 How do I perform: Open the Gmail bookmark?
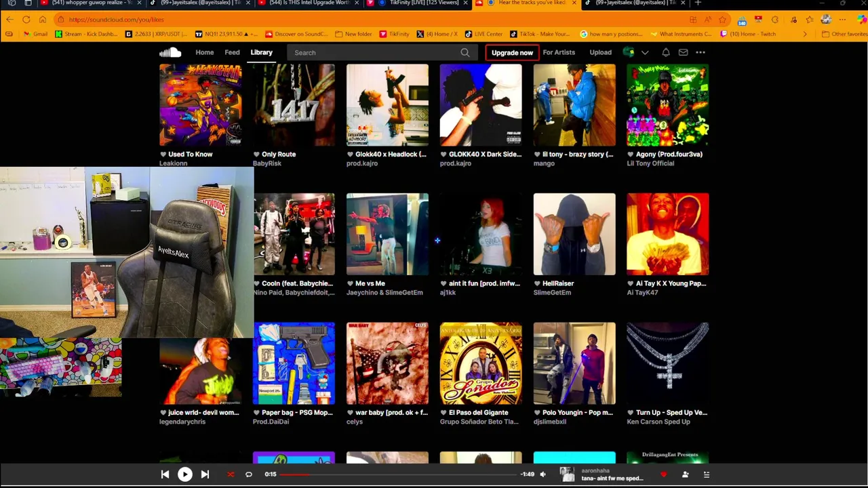[35, 34]
